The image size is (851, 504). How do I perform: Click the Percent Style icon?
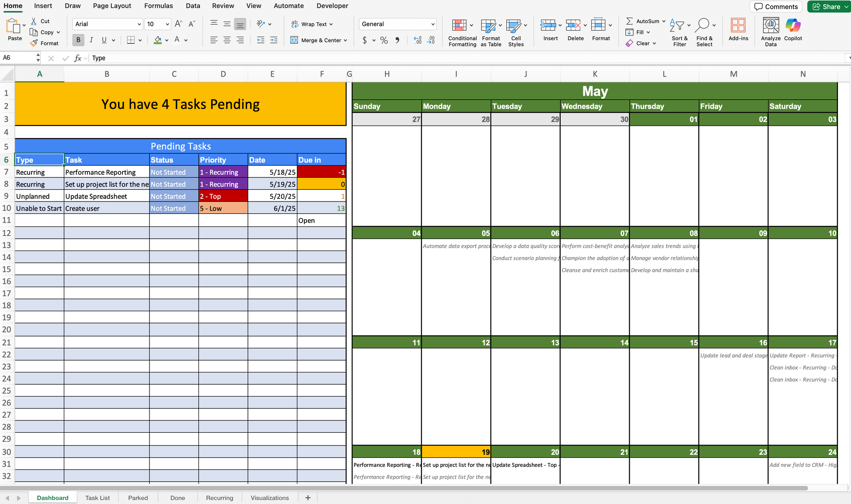(384, 40)
